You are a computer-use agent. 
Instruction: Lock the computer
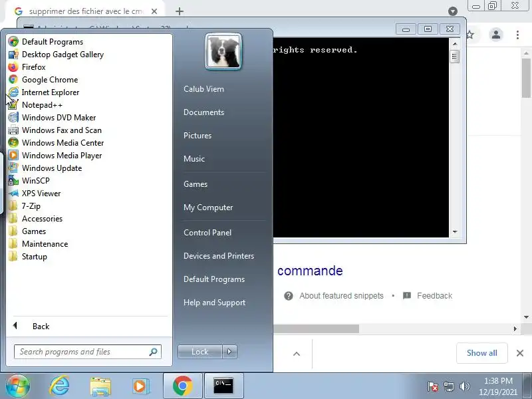tap(200, 352)
